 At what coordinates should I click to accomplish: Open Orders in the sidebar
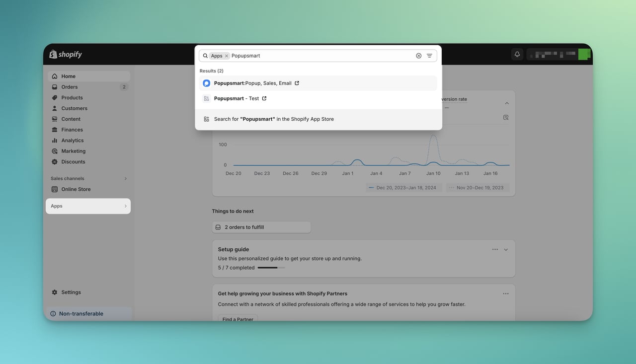click(89, 87)
